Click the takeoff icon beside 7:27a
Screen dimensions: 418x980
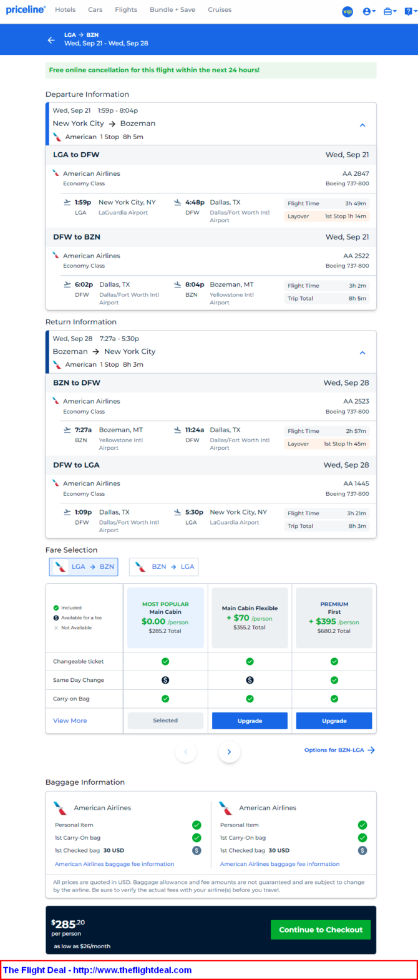pos(67,430)
